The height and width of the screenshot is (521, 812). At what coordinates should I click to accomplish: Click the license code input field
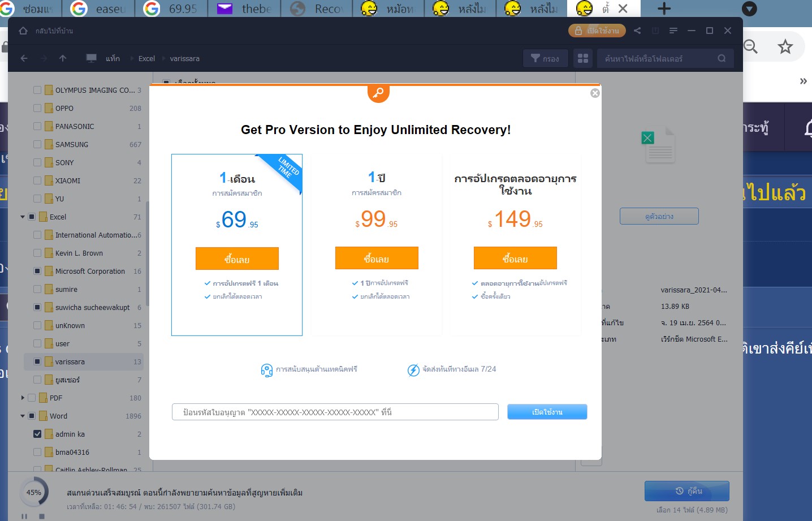pyautogui.click(x=335, y=412)
